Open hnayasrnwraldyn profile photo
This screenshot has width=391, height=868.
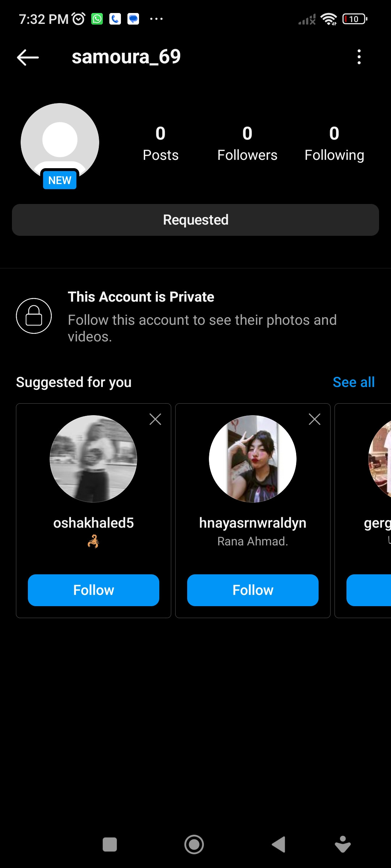point(253,459)
